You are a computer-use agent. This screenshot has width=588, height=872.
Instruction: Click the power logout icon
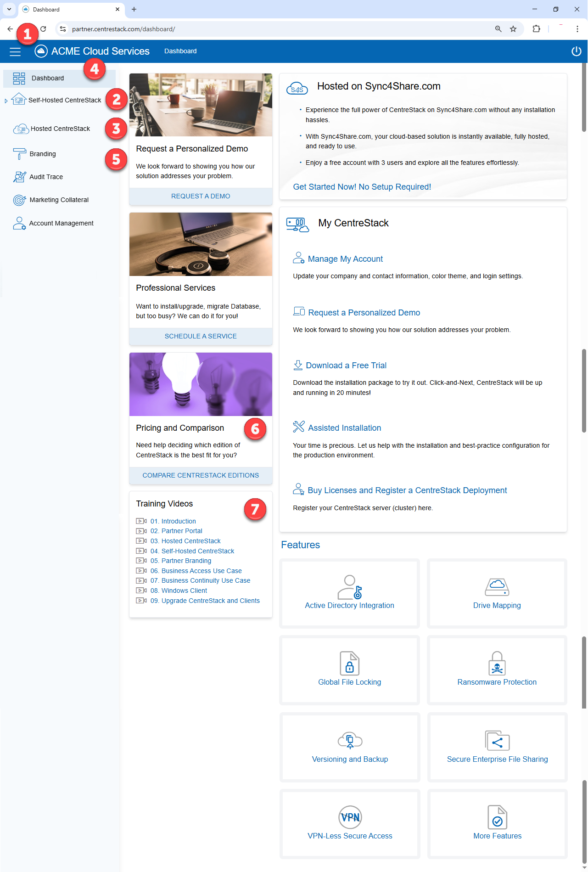click(x=576, y=51)
